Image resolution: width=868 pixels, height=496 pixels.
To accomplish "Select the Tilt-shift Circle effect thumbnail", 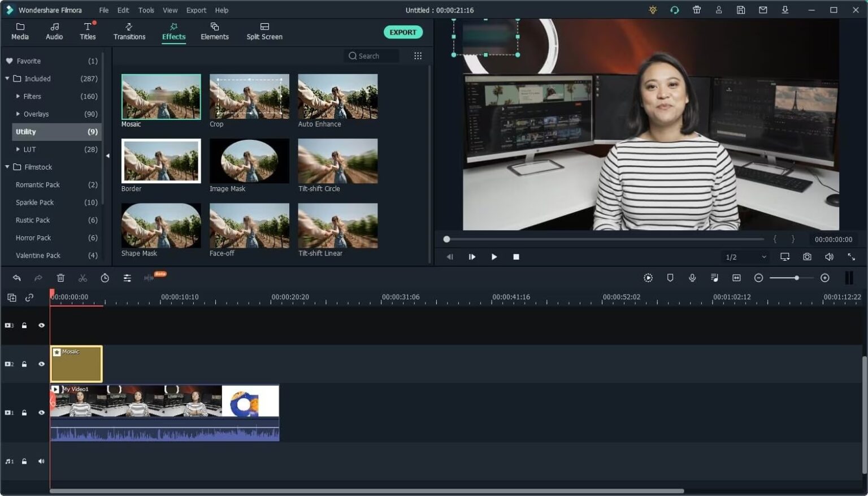I will 337,161.
